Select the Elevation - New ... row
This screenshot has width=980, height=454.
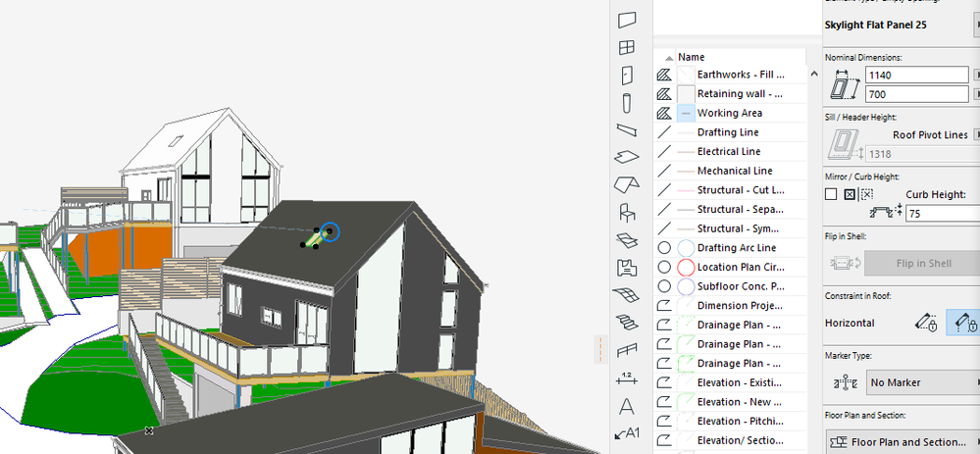click(730, 402)
